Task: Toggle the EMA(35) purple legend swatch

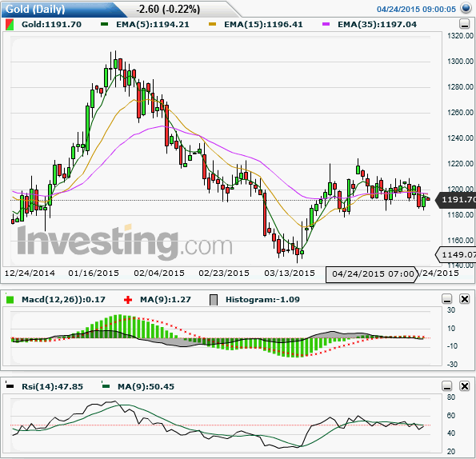Action: coord(326,24)
